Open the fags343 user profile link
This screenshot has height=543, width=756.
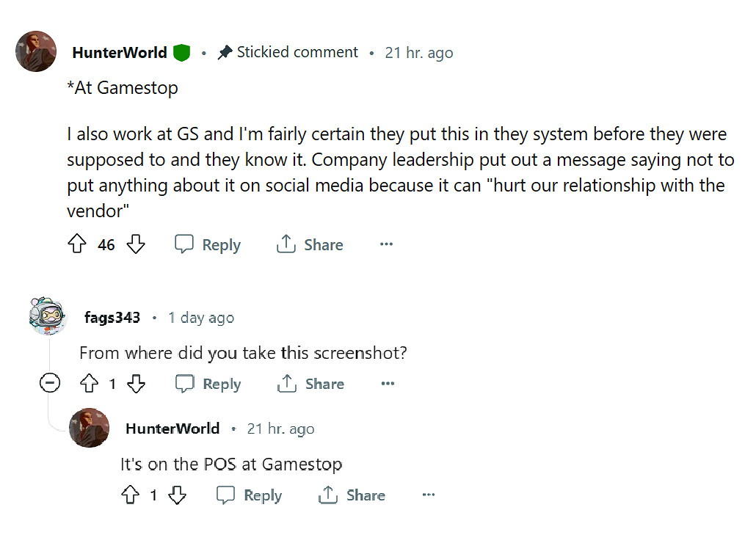[x=112, y=318]
